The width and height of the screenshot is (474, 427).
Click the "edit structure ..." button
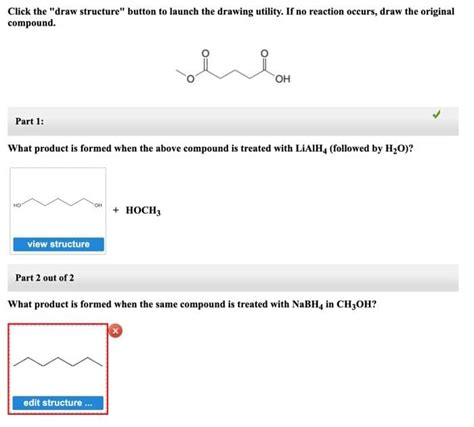pyautogui.click(x=58, y=403)
